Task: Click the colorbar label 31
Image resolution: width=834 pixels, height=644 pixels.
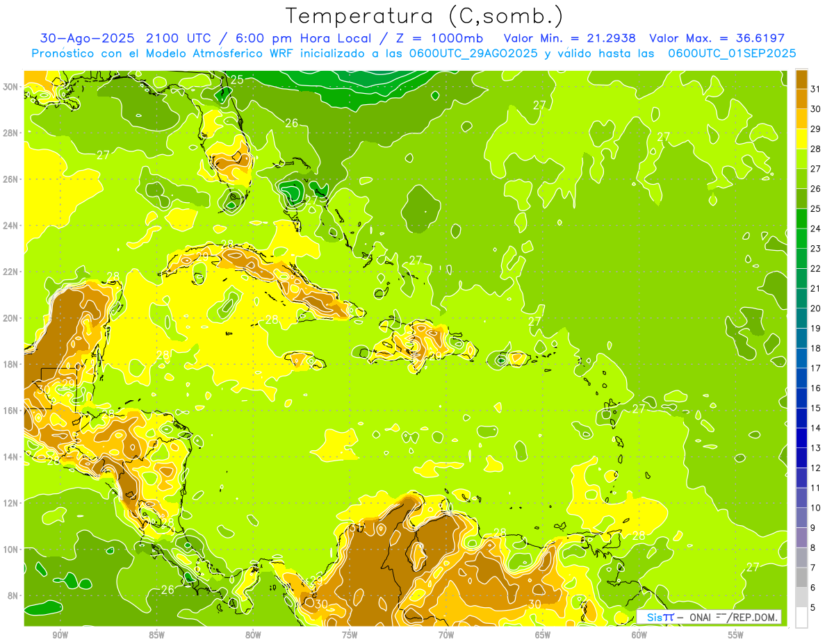Action: pos(816,89)
